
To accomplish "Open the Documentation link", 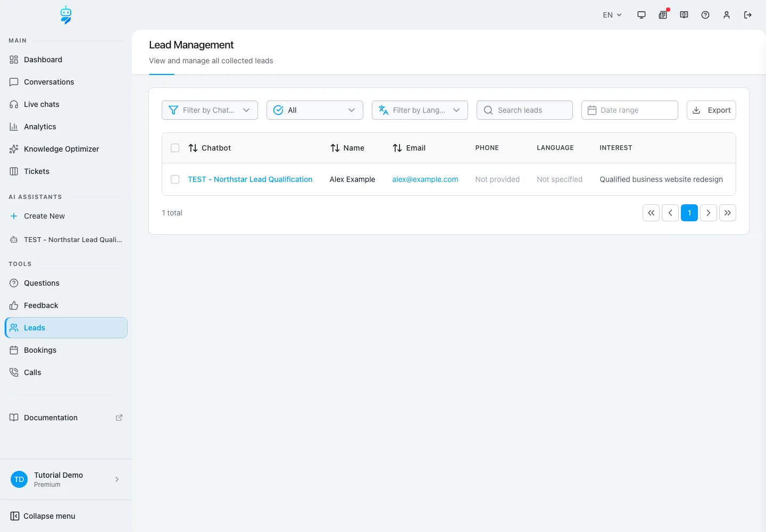I will (66, 418).
